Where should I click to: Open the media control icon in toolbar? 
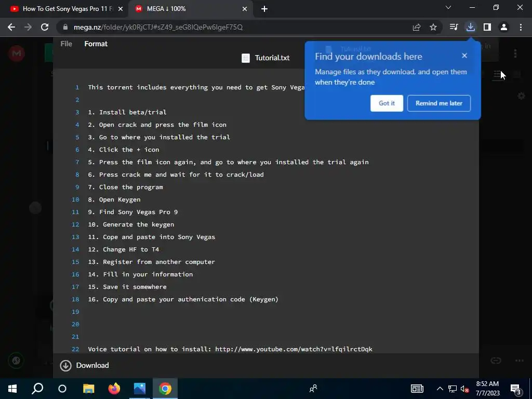(x=454, y=27)
